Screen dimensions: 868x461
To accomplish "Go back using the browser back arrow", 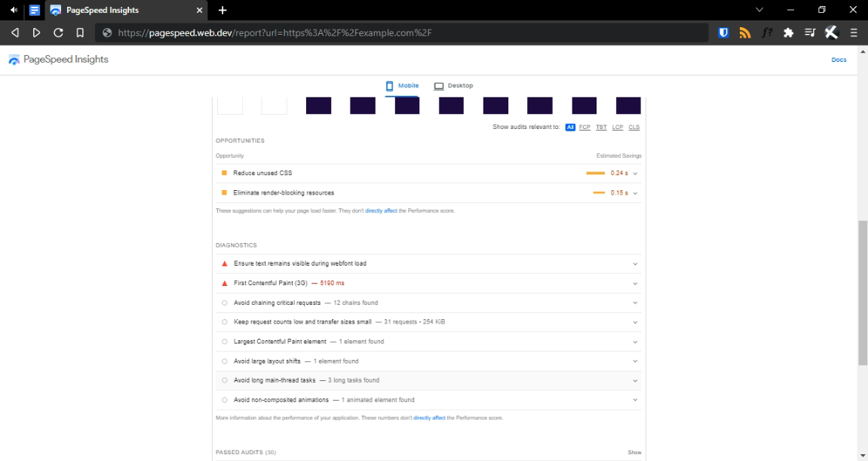I will (x=15, y=33).
